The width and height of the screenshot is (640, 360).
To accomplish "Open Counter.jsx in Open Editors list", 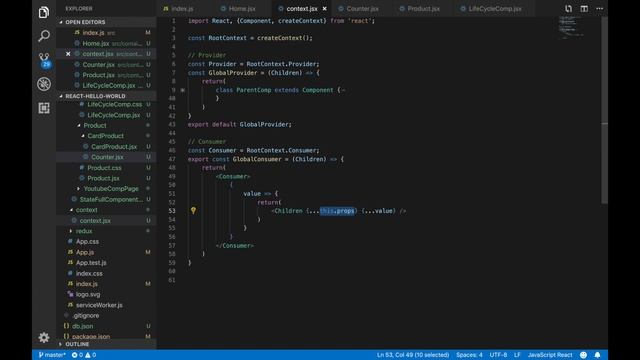I will (106, 64).
